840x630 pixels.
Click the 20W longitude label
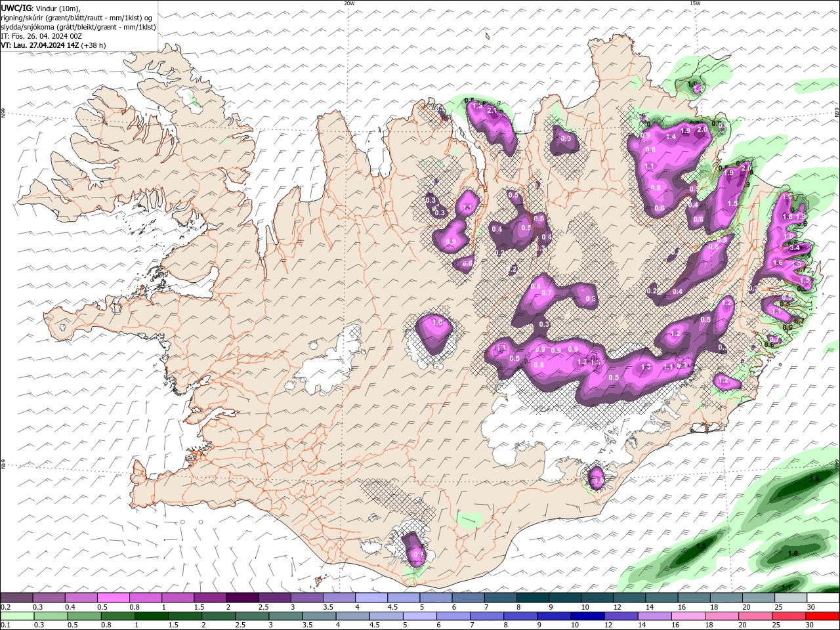pyautogui.click(x=349, y=3)
